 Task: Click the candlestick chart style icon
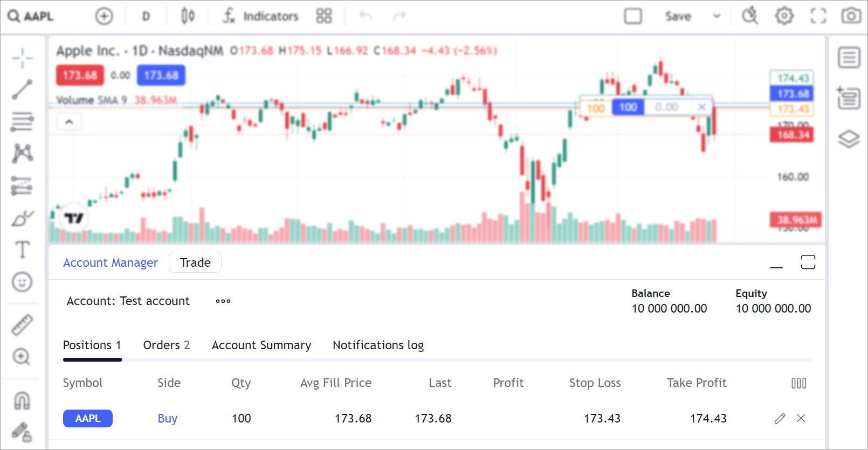point(188,16)
